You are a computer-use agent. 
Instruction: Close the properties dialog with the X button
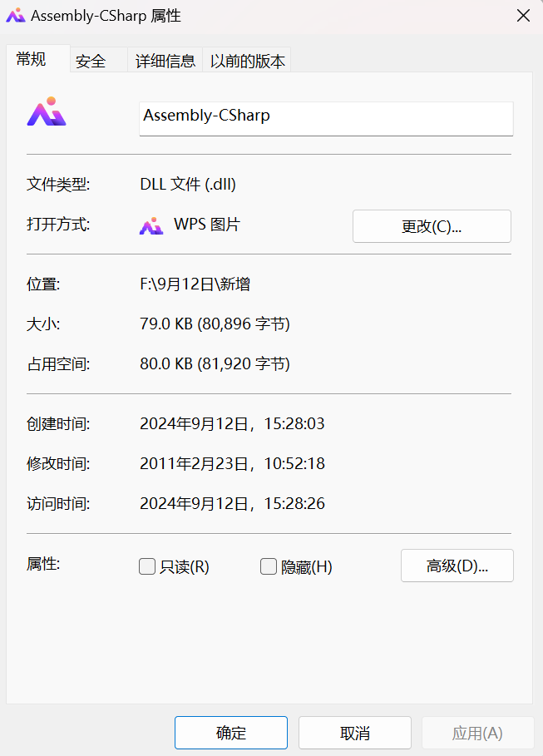523,16
